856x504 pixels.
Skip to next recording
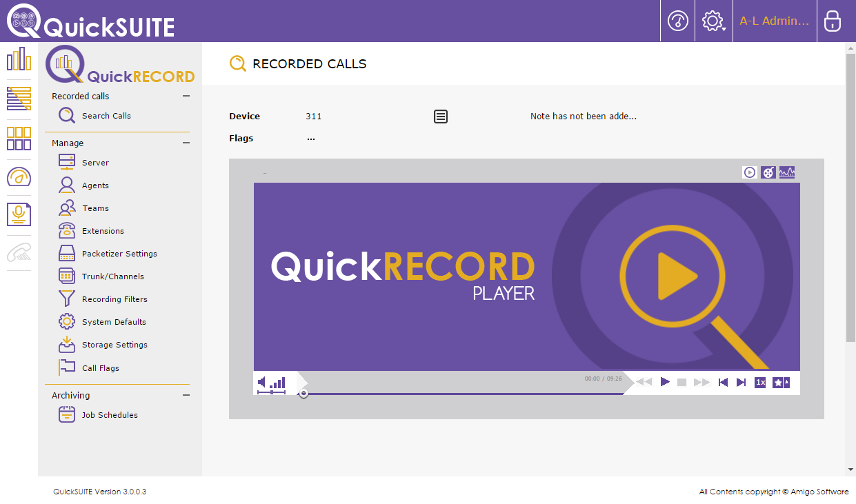[741, 382]
